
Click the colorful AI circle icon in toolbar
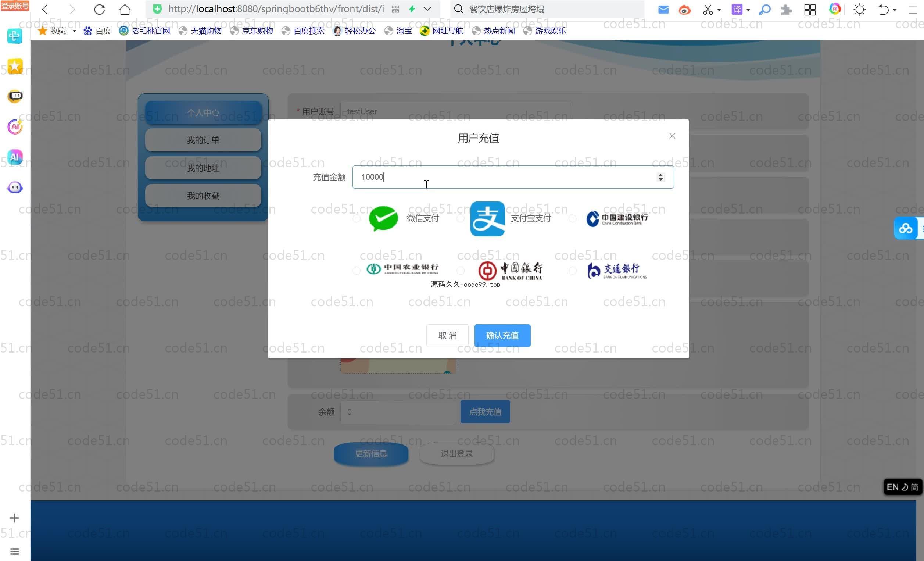[x=835, y=8]
